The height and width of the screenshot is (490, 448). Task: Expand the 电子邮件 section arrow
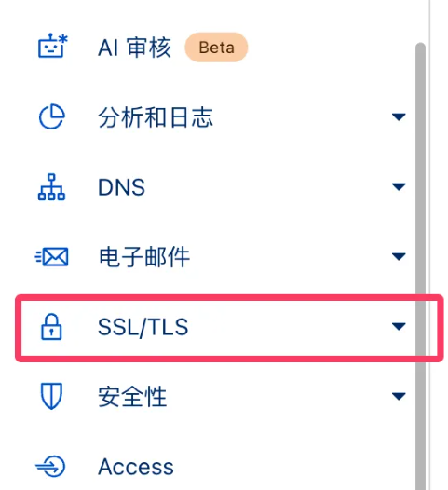point(399,256)
